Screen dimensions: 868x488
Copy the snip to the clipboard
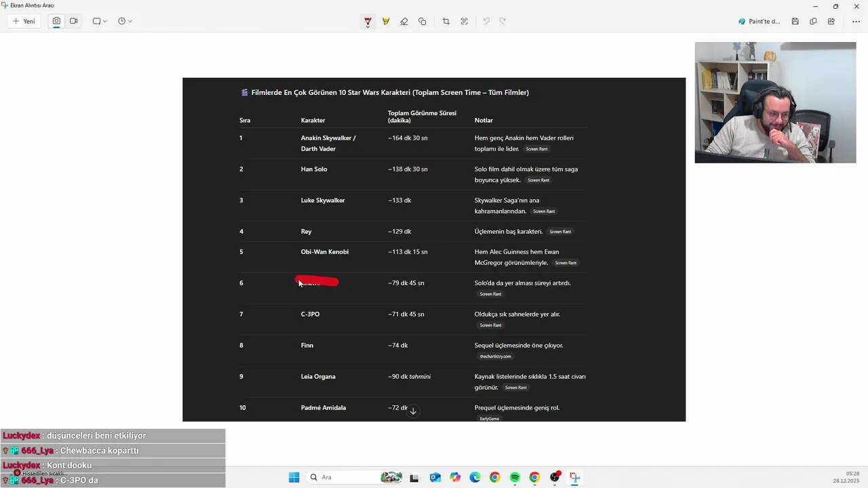813,22
